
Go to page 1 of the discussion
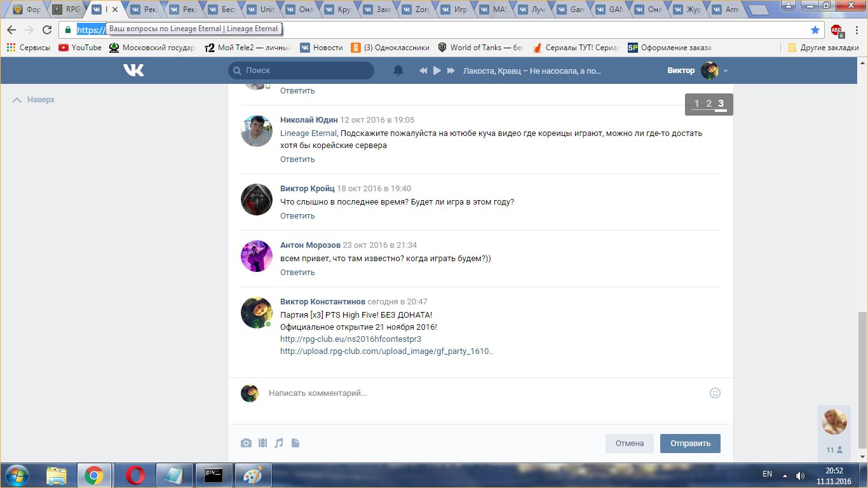pos(696,104)
